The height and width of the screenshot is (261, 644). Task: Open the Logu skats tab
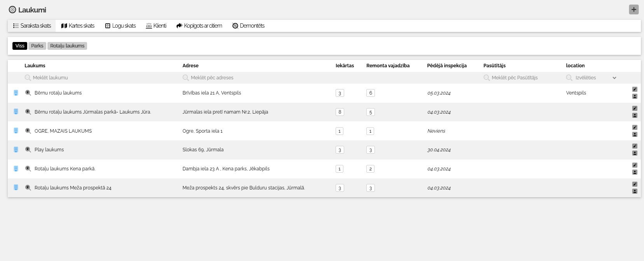(121, 26)
